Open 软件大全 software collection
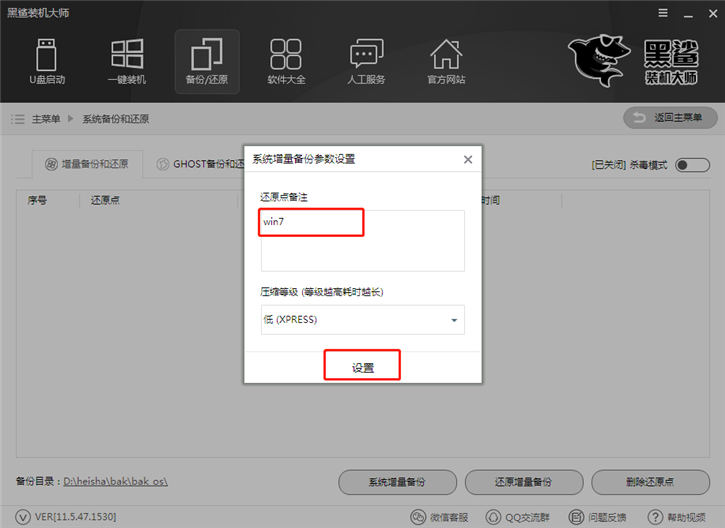The image size is (725, 528). (286, 60)
